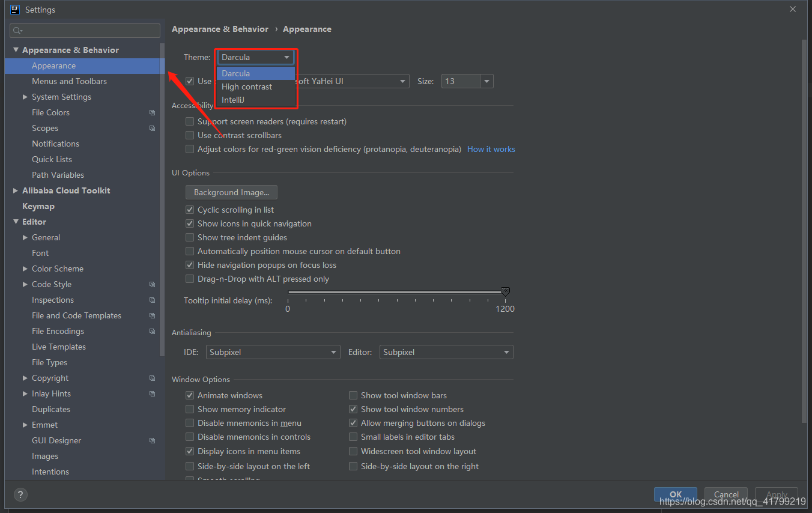Click project-level icon next to File Encodings
The width and height of the screenshot is (812, 513).
(x=152, y=331)
